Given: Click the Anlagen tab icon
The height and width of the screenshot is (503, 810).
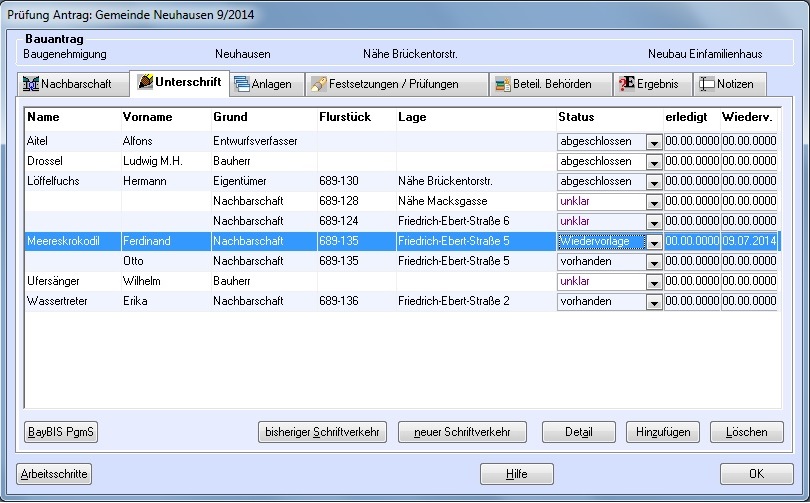Looking at the screenshot, I should coord(242,84).
